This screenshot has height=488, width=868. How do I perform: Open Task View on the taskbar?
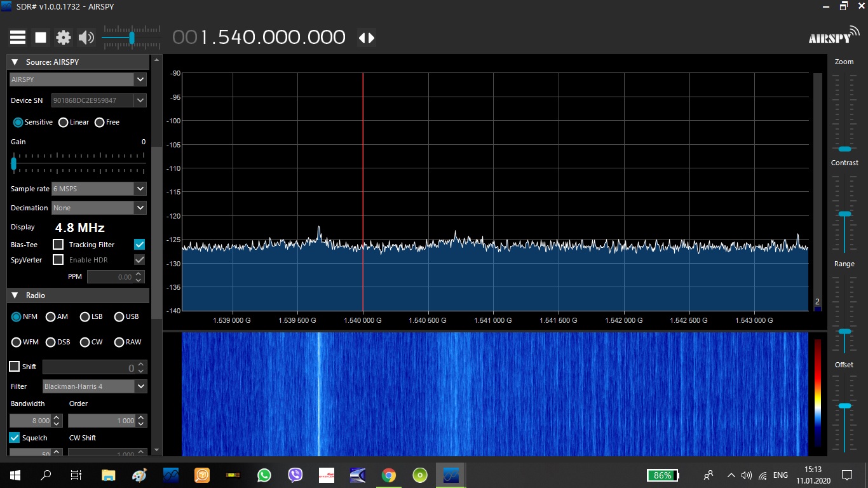[x=76, y=475]
